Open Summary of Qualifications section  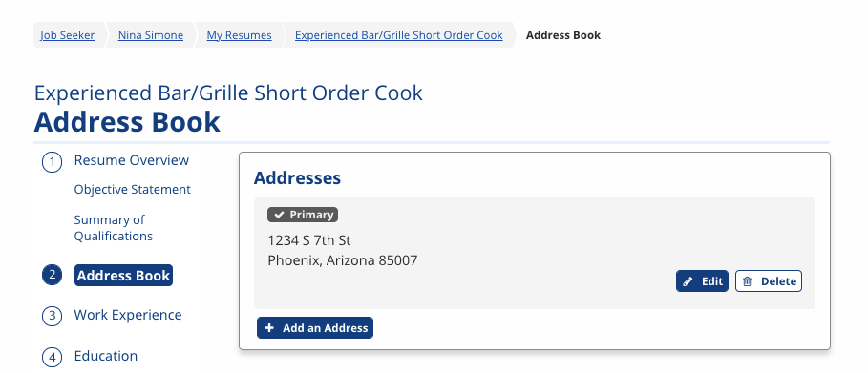(x=114, y=228)
